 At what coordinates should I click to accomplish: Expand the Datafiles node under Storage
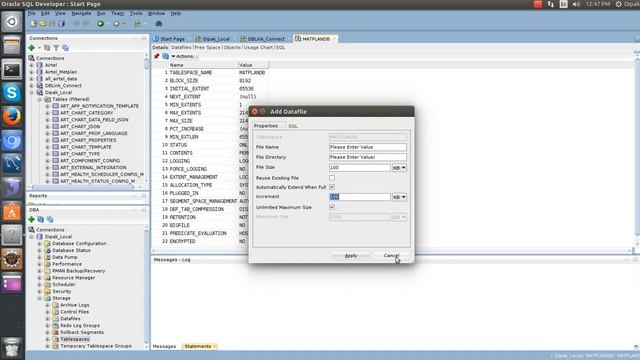click(47, 319)
